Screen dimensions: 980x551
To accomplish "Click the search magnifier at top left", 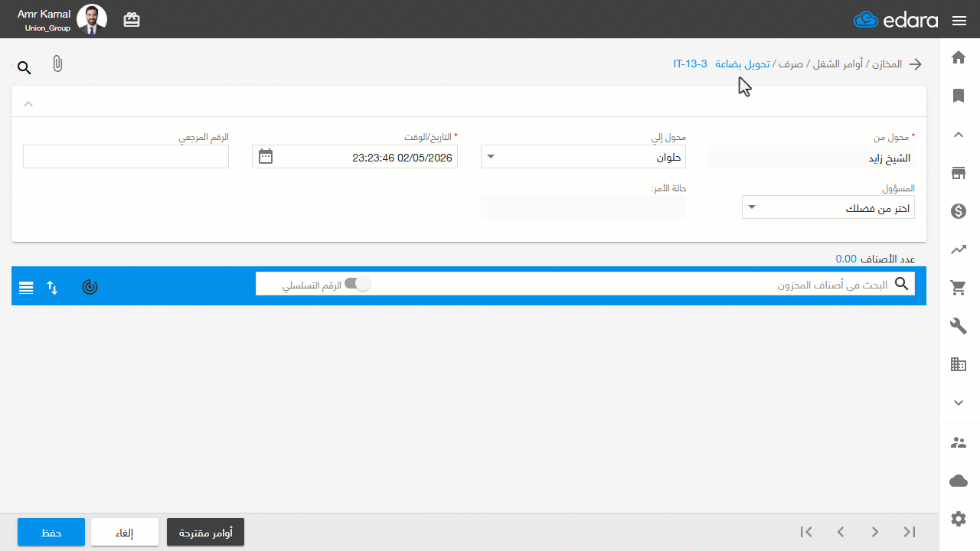I will 24,68.
